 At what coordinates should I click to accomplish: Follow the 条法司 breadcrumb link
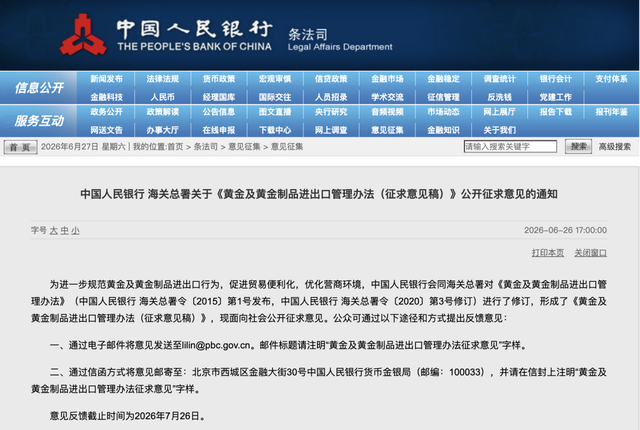206,147
